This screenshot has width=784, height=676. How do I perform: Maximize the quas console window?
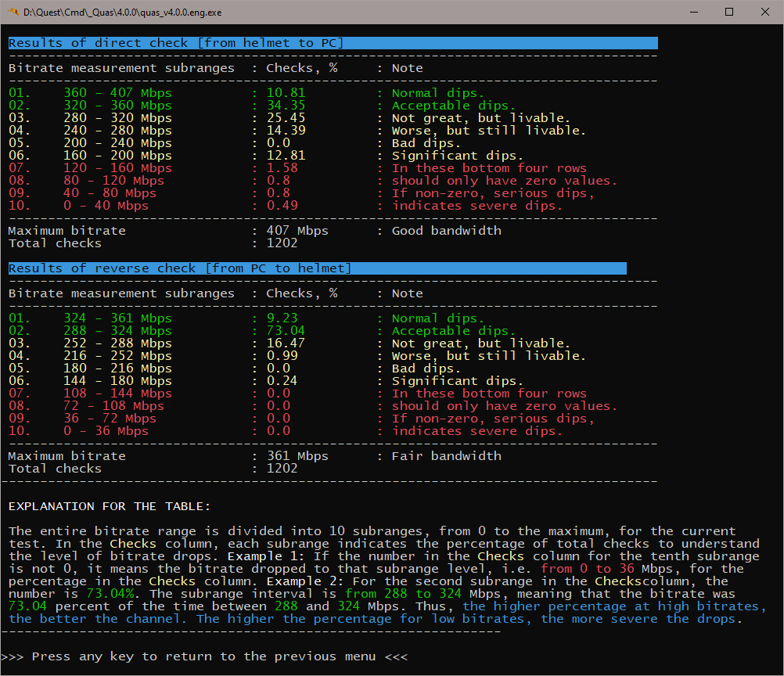click(x=729, y=12)
